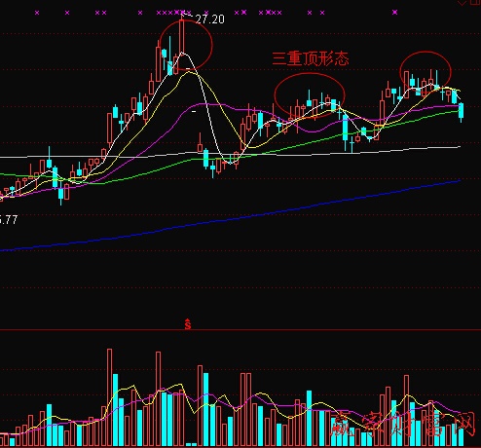Click the tallest red volume bar
This screenshot has height=448, width=481.
[110, 397]
